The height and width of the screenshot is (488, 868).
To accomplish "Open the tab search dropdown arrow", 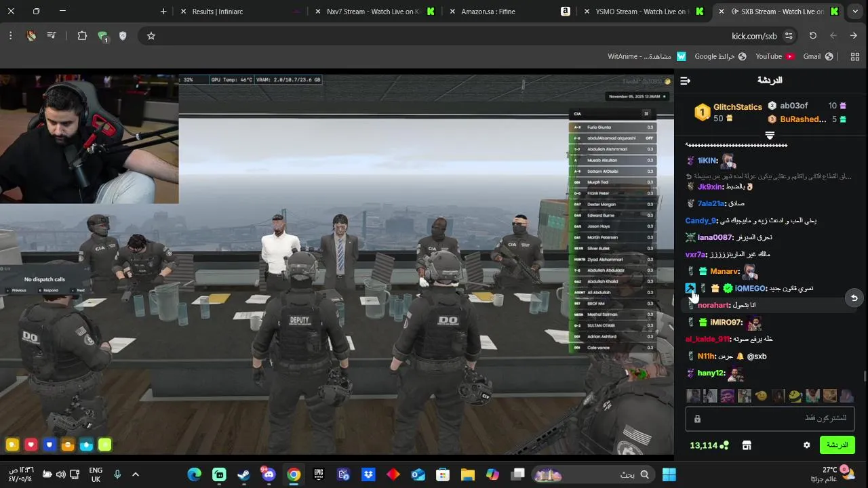I will coord(854,12).
